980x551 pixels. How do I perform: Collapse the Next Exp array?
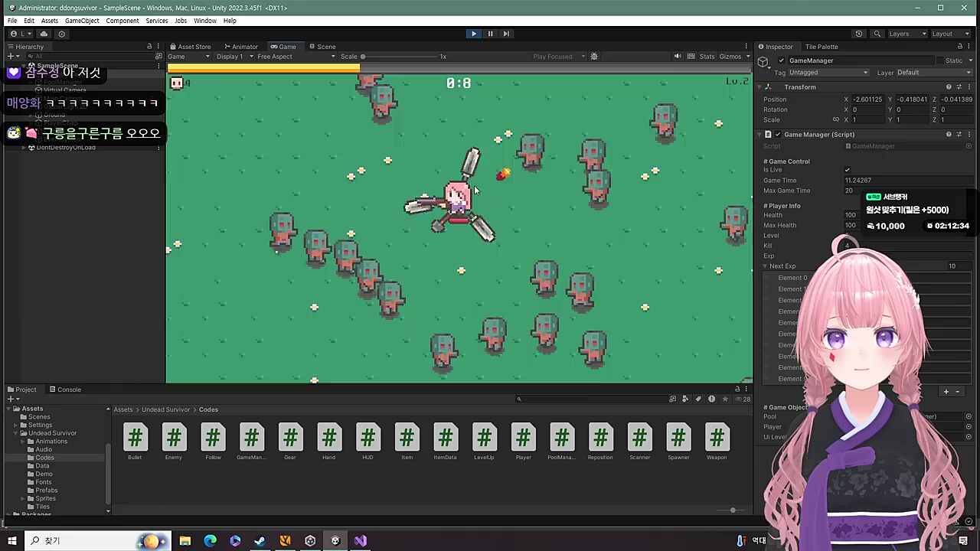(x=765, y=266)
